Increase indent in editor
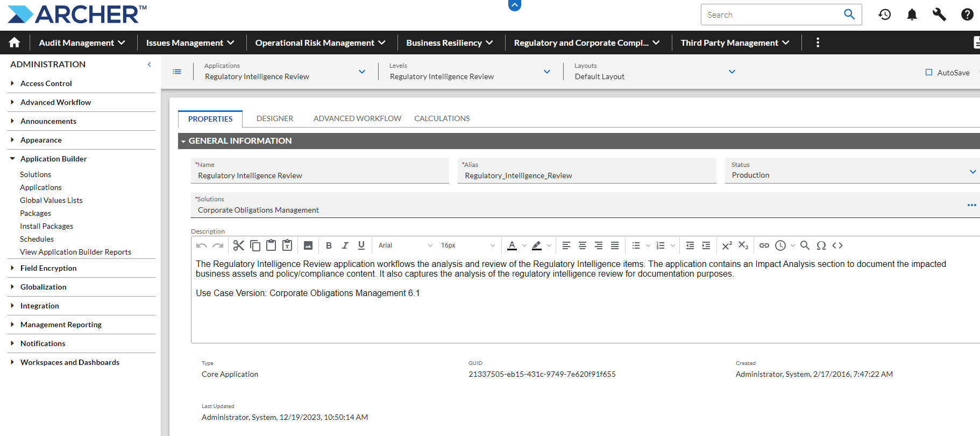 (x=706, y=245)
